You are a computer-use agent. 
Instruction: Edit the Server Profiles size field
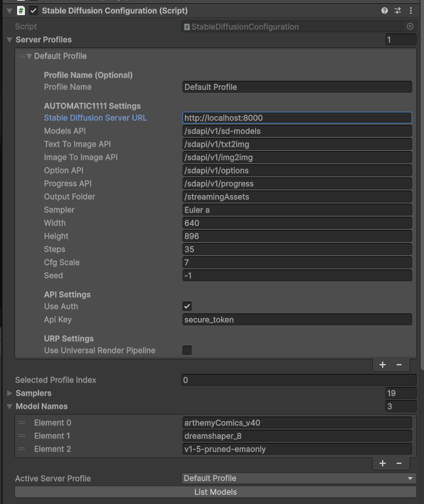[x=400, y=39]
